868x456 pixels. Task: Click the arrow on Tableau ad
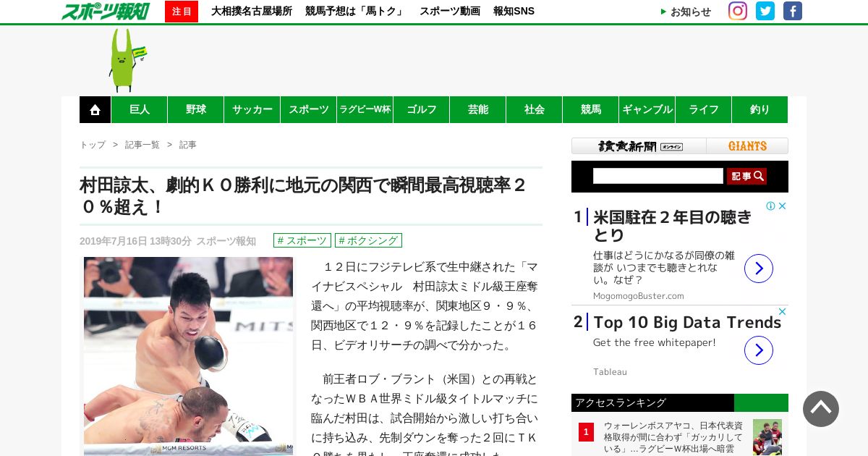759,350
